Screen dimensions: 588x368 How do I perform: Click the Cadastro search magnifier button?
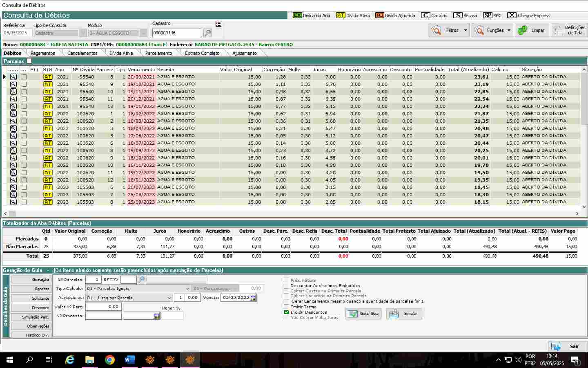point(207,33)
